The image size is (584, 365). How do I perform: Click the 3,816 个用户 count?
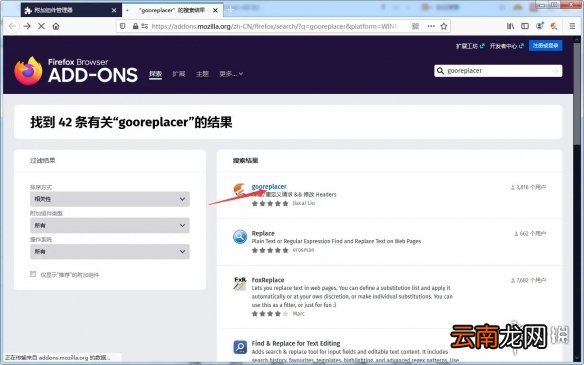[528, 187]
